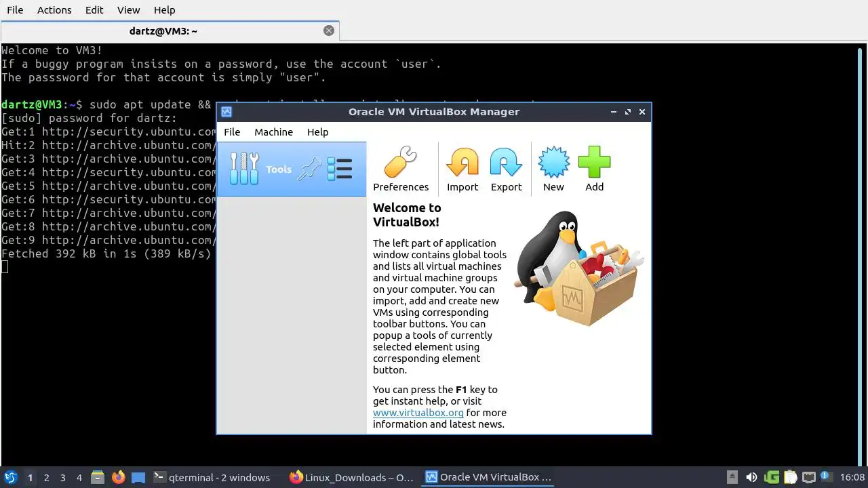The image size is (868, 488).
Task: Open the terminal's Help menu
Action: click(164, 10)
